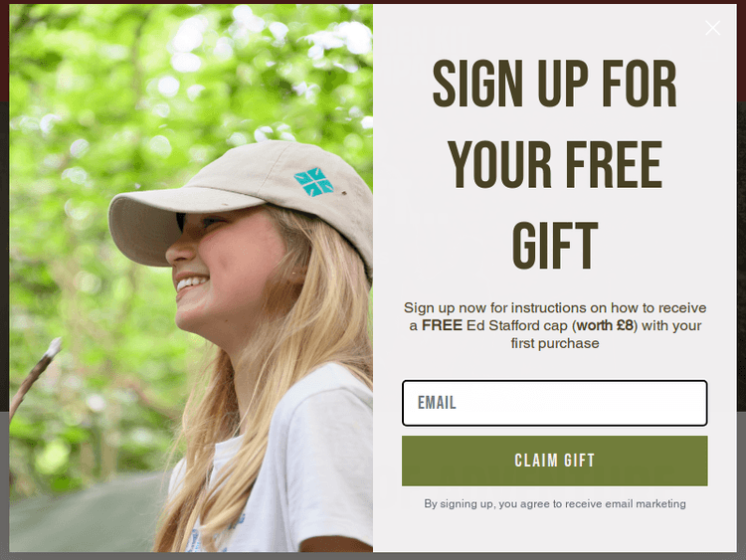The image size is (746, 560).
Task: Click the dimmed backdrop below the popup
Action: pos(373,556)
